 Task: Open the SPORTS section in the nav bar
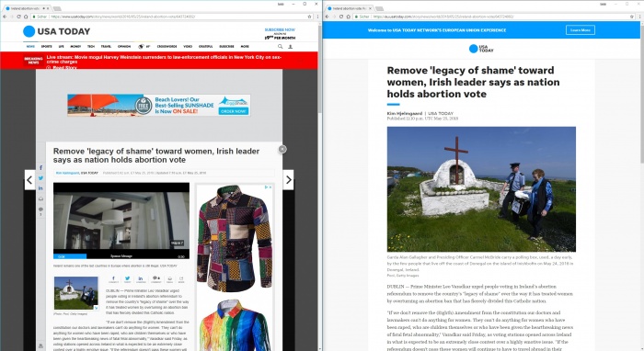click(x=46, y=46)
